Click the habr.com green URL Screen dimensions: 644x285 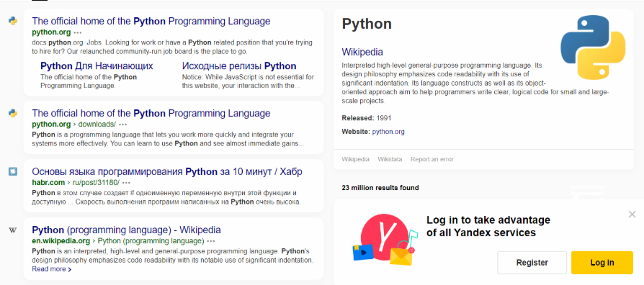click(x=48, y=183)
